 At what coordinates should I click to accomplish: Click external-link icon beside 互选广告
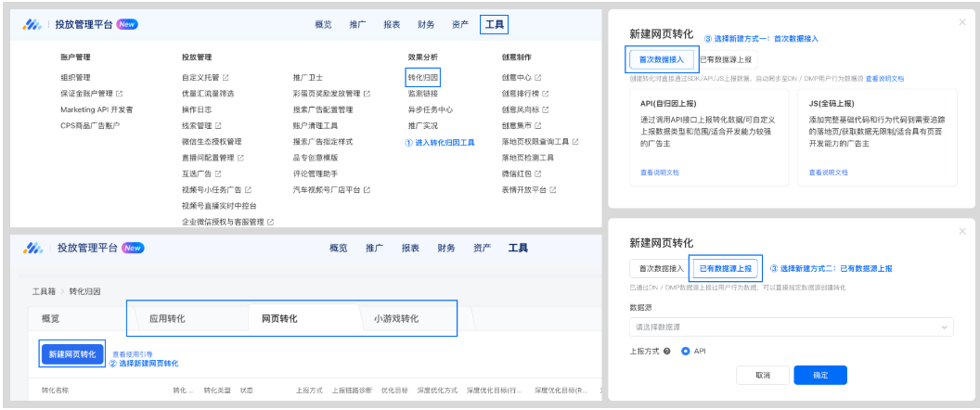pos(218,173)
